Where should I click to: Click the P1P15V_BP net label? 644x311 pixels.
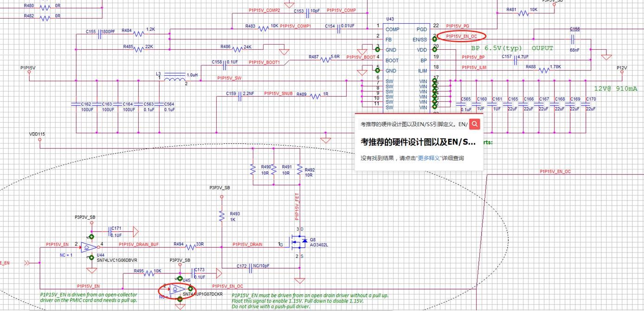(473, 57)
